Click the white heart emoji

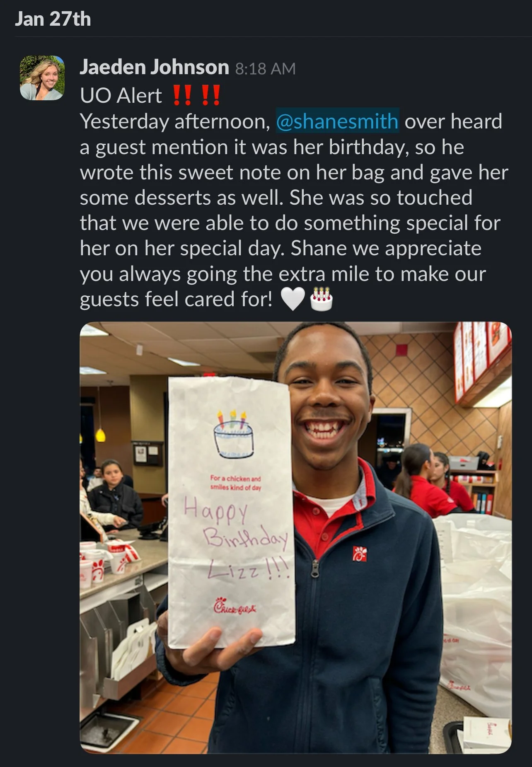(293, 299)
